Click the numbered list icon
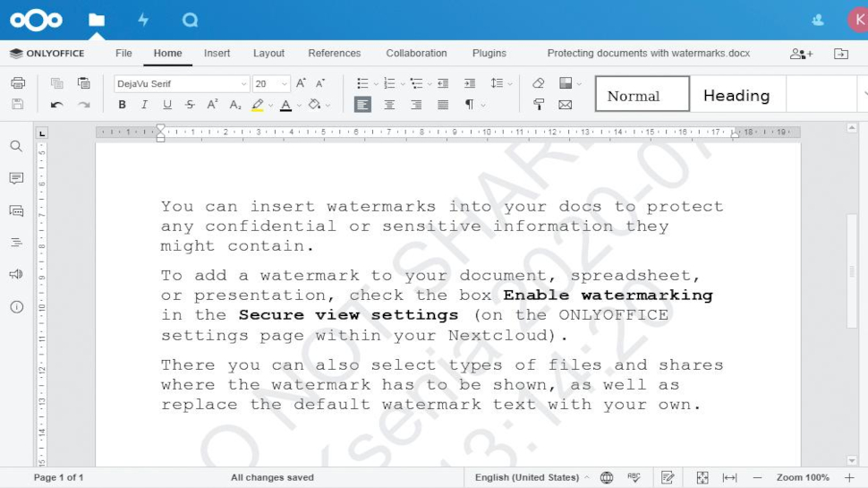This screenshot has width=868, height=488. [390, 83]
